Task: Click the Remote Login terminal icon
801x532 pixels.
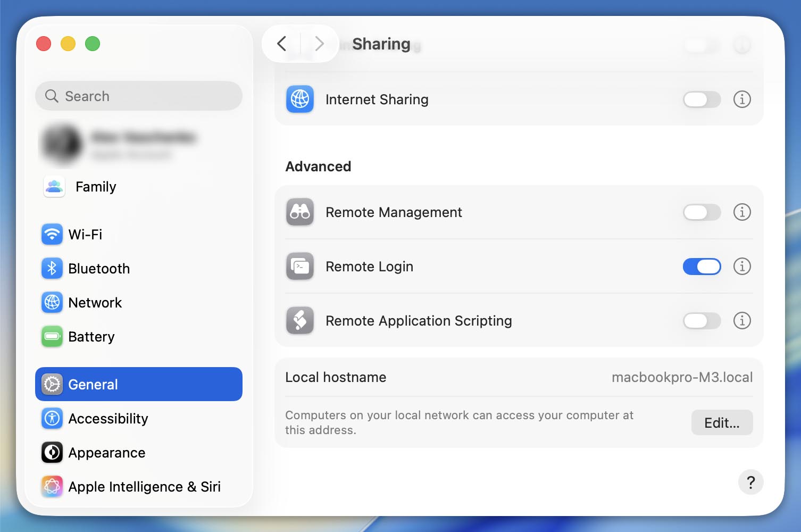Action: [x=300, y=266]
